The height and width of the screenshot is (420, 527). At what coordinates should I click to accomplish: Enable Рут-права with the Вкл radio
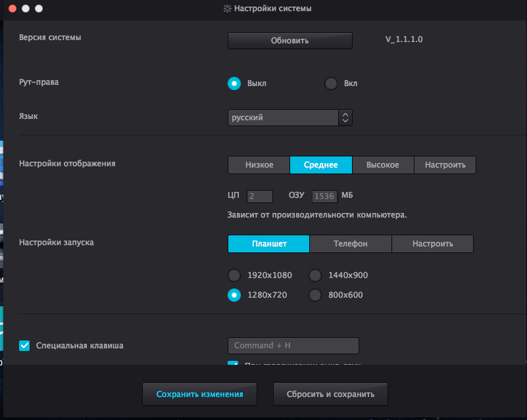pos(331,83)
